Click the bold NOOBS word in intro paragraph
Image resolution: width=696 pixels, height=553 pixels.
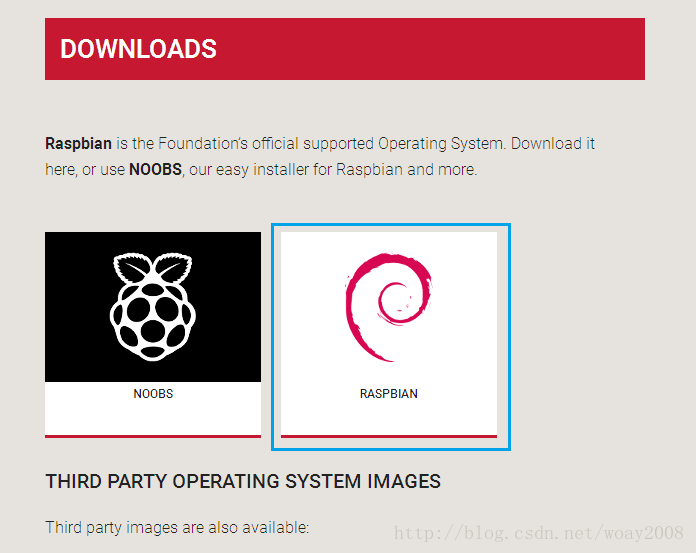pos(155,170)
